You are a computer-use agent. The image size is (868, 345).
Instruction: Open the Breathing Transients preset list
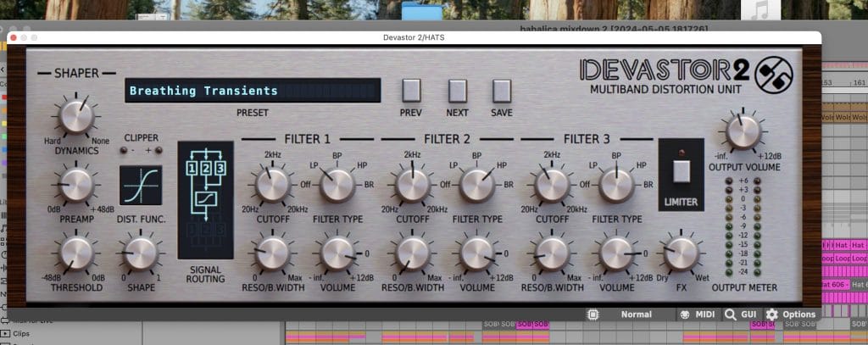(252, 91)
